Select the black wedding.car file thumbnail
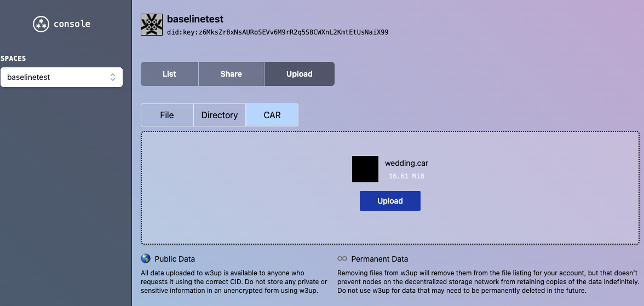The width and height of the screenshot is (644, 306). click(365, 169)
